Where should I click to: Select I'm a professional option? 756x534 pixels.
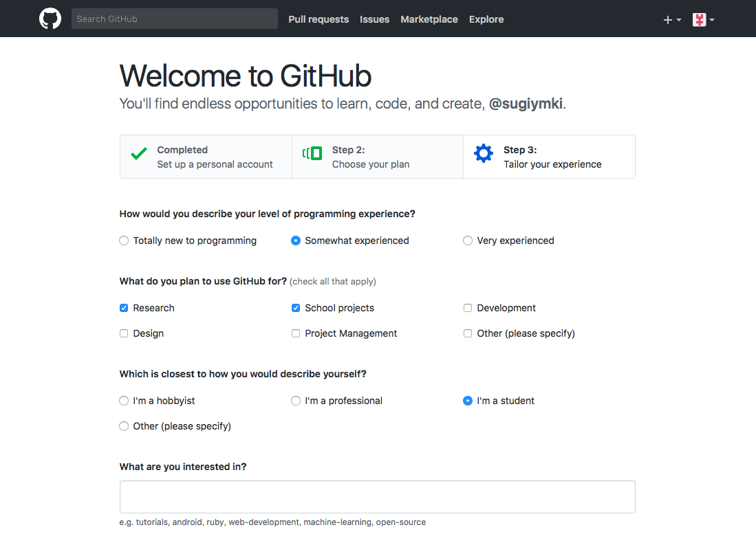(296, 401)
